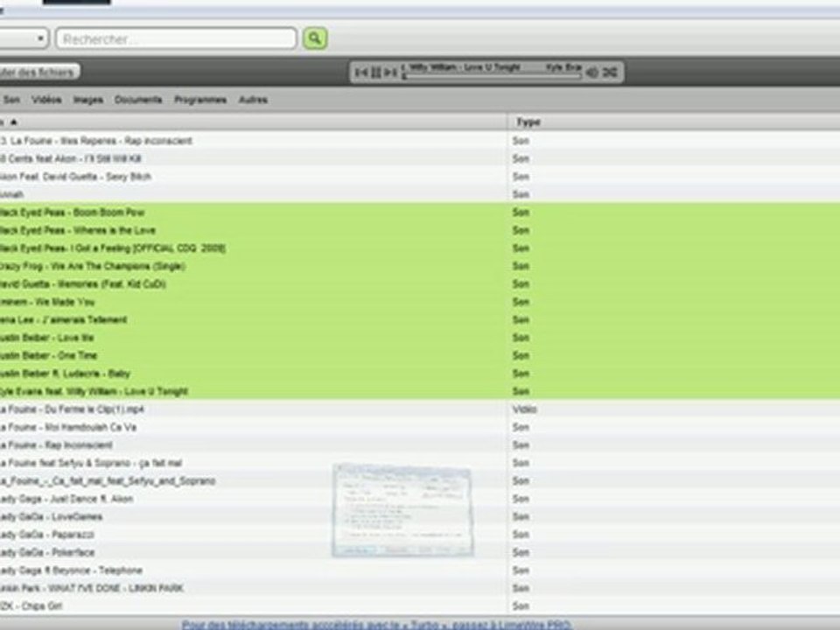Select Lady GaGa - Paparazzi
The height and width of the screenshot is (630, 840).
420,535
